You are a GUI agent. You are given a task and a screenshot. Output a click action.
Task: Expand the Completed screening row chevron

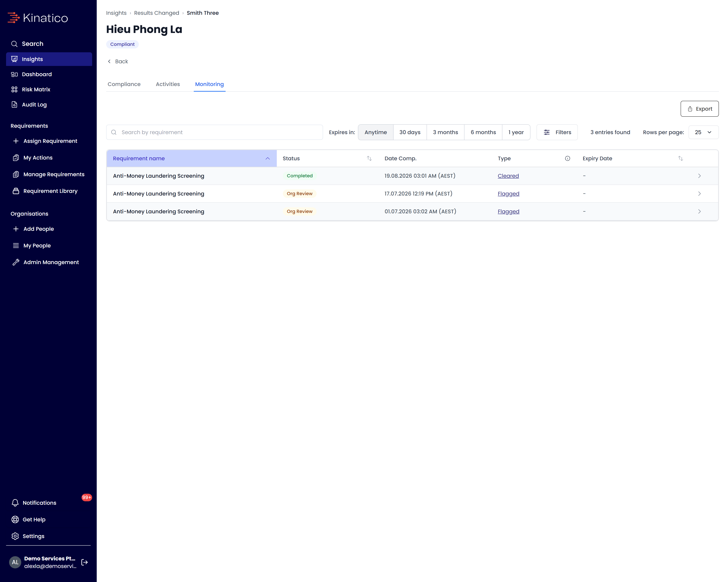click(699, 176)
